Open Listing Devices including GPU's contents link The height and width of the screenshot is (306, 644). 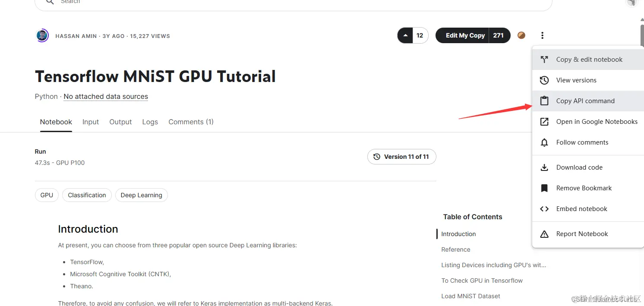[494, 265]
